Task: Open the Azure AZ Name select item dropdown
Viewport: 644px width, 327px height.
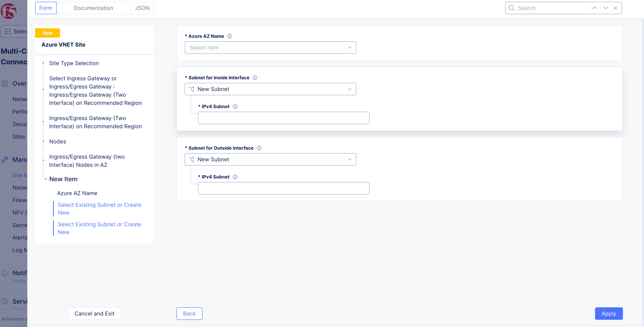Action: click(x=270, y=48)
